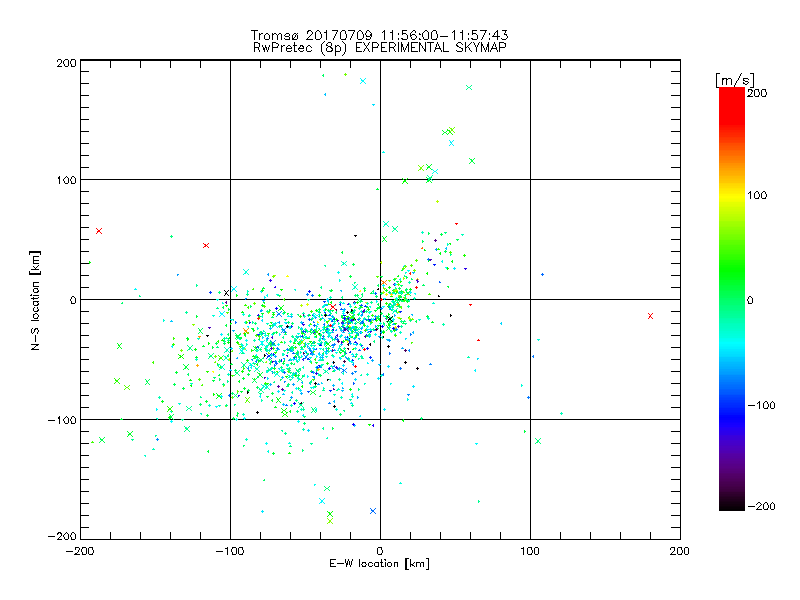Image resolution: width=800 pixels, height=600 pixels.
Task: Click the x-axis tick label '-100'
Action: pos(230,551)
